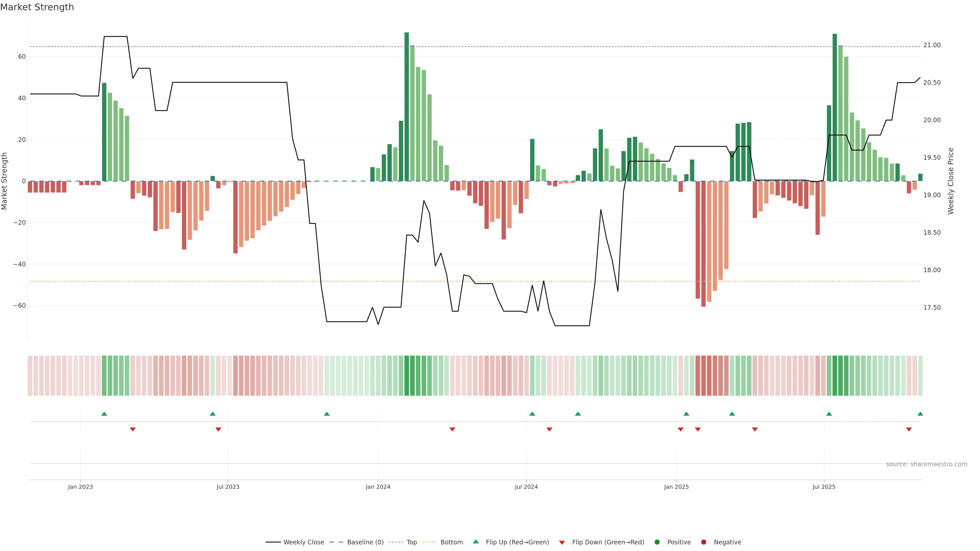This screenshot has height=551, width=980.
Task: Click the Jul 2025 x-axis label
Action: pyautogui.click(x=824, y=487)
